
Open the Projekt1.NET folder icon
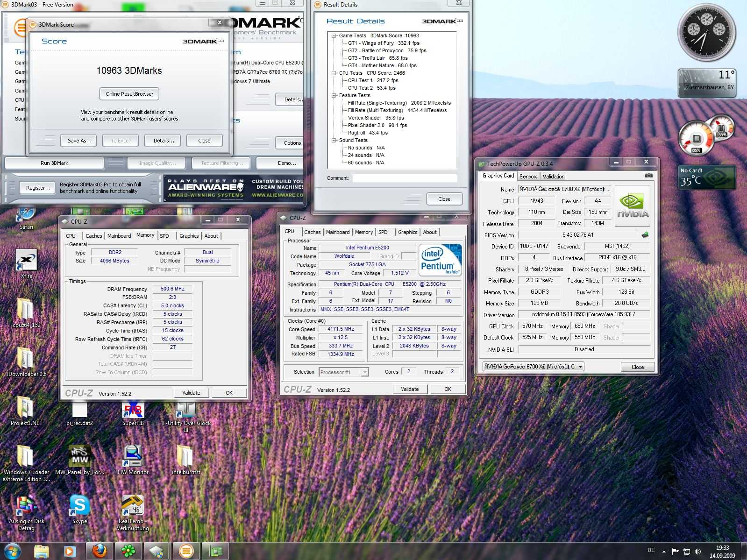(26, 411)
